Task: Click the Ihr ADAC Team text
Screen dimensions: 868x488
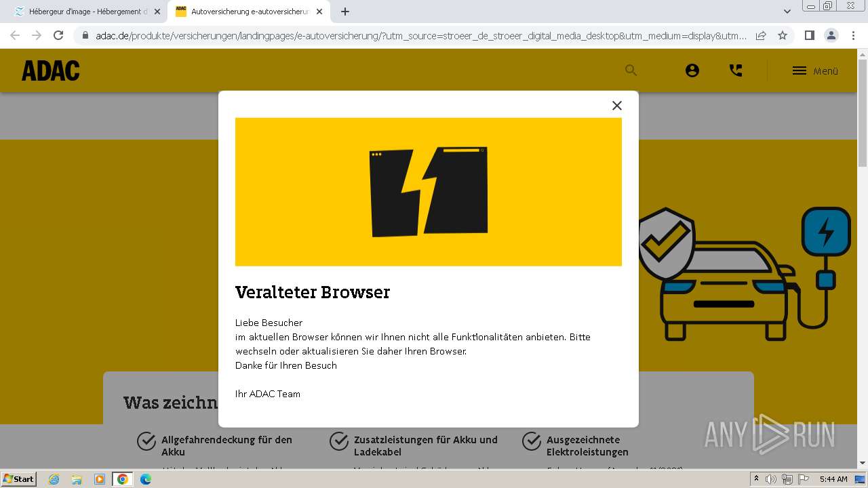Action: (x=268, y=394)
